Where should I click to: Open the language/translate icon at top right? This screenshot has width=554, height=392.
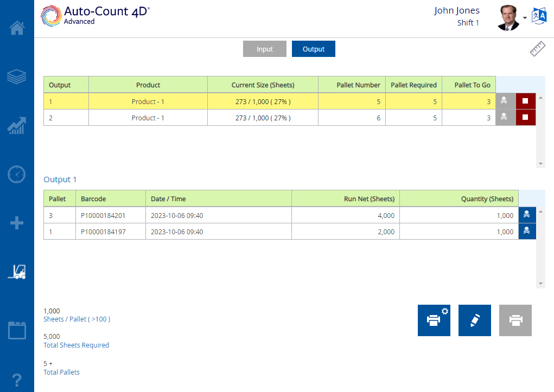[540, 16]
